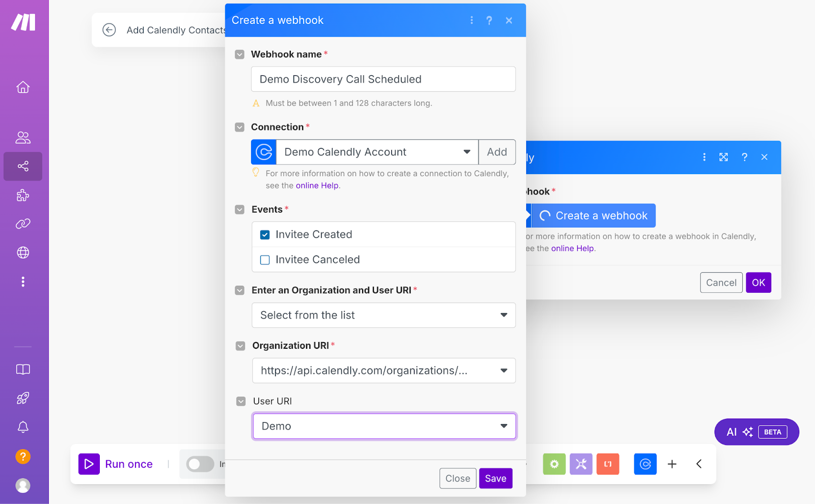Image resolution: width=815 pixels, height=504 pixels.
Task: Toggle Organization and User URI mapping checkbox
Action: coord(239,290)
